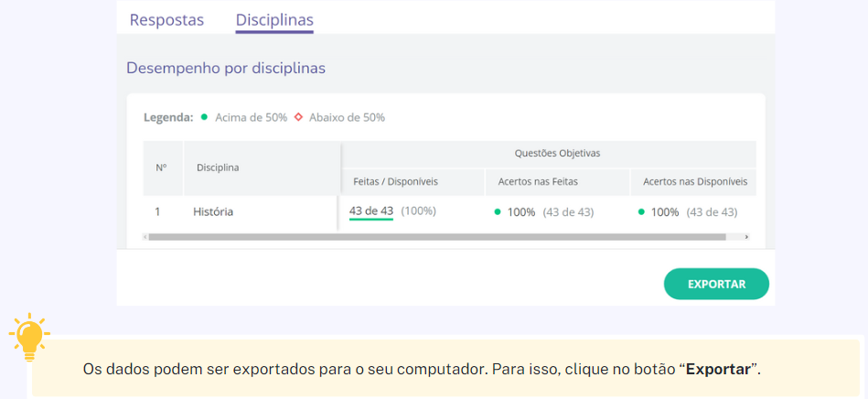Click the Desempenho por disciplinas heading
This screenshot has width=868, height=399.
point(226,68)
